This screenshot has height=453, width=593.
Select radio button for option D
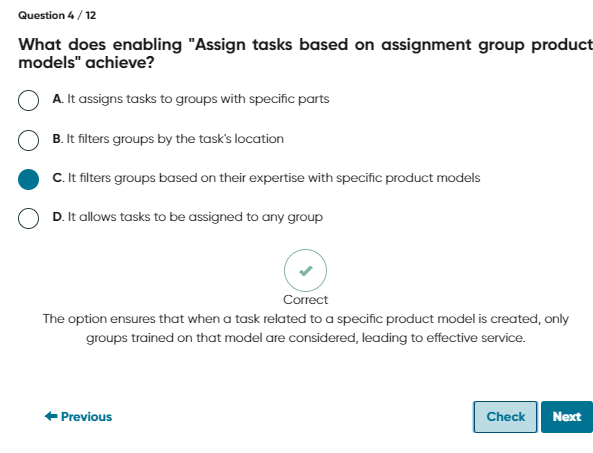pyautogui.click(x=28, y=218)
